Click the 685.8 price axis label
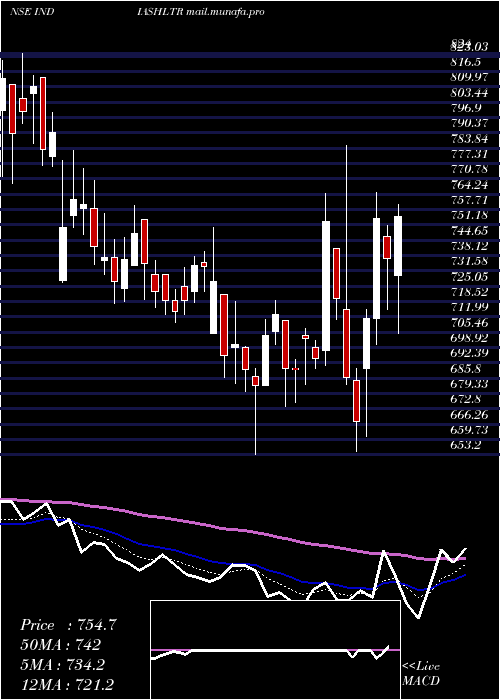The width and height of the screenshot is (500, 700). pos(466,369)
